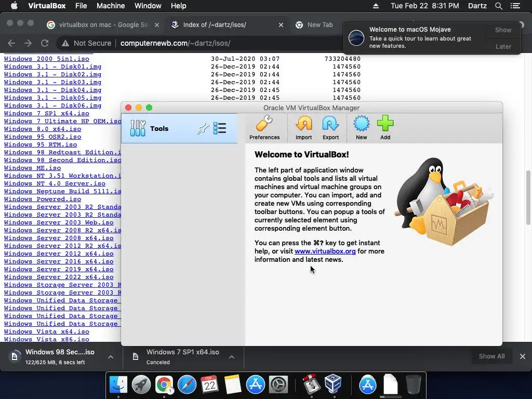Close the virtualbox on mac Google tab
Screen dimensions: 532x399
[157, 25]
